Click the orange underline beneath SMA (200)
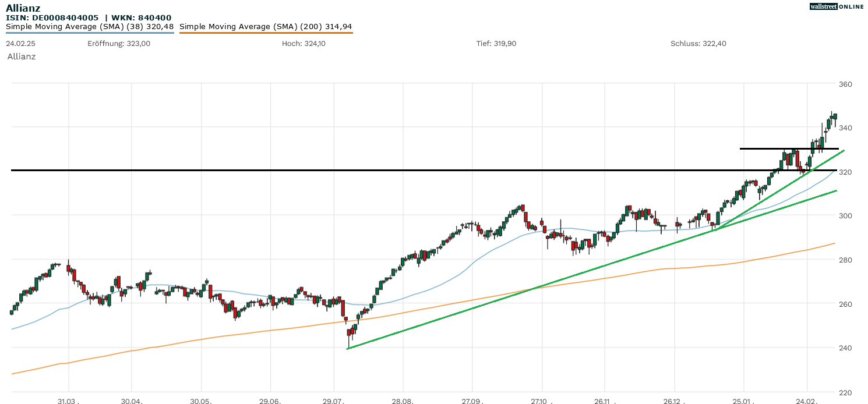Image resolution: width=868 pixels, height=404 pixels. [266, 33]
